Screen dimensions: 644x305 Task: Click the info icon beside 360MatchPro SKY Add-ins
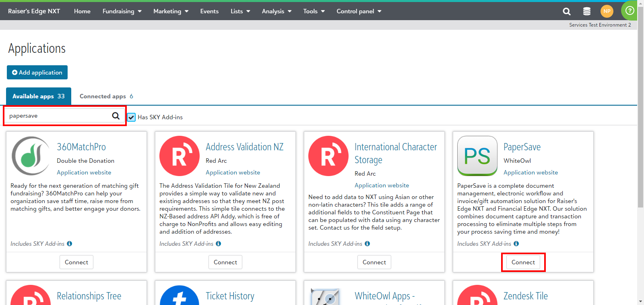coord(70,244)
